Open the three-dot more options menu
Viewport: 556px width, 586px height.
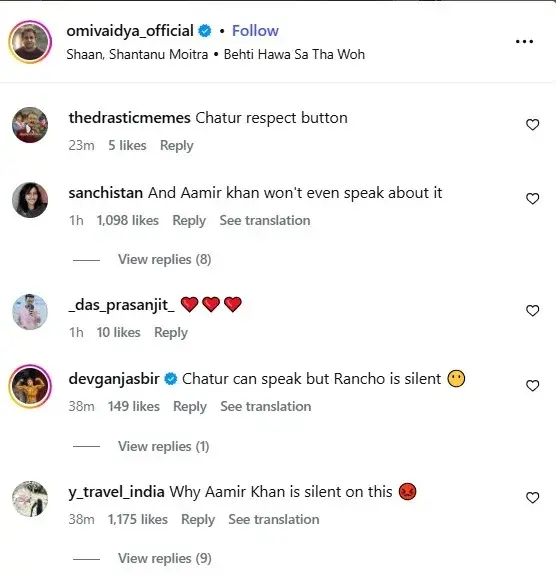[x=524, y=41]
